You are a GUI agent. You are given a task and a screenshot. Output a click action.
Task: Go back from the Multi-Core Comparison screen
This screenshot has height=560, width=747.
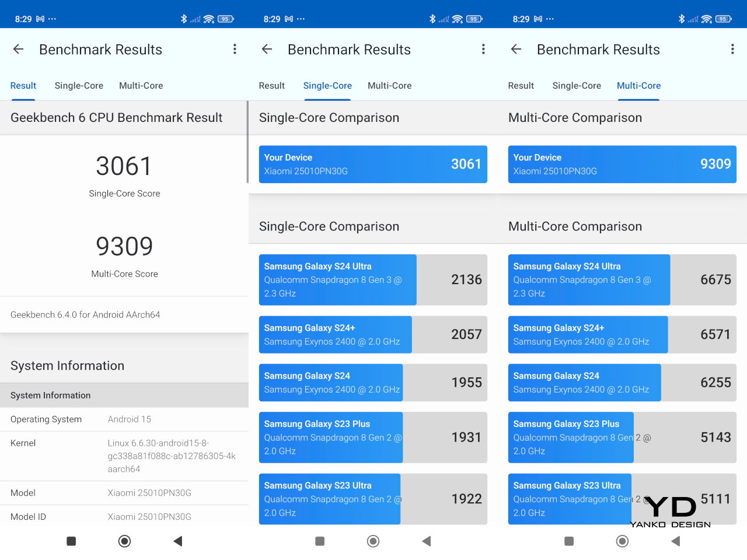[x=516, y=50]
